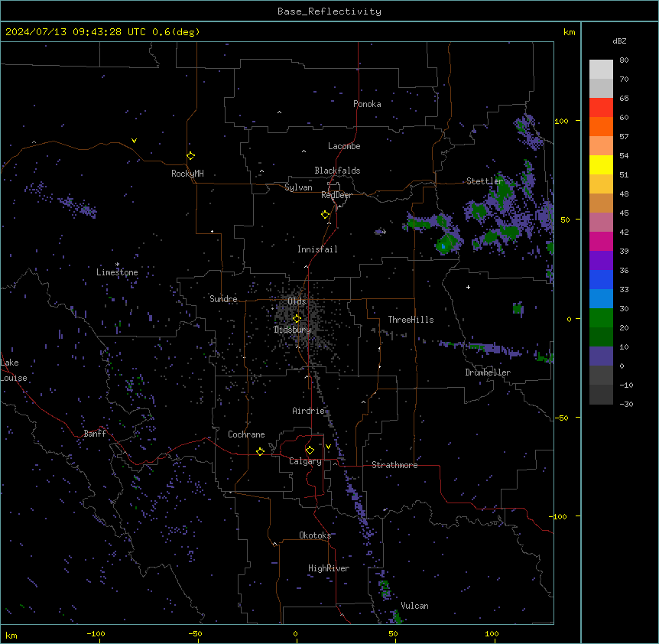Click the Drumheller city label
Image resolution: width=659 pixels, height=644 pixels.
[x=488, y=372]
